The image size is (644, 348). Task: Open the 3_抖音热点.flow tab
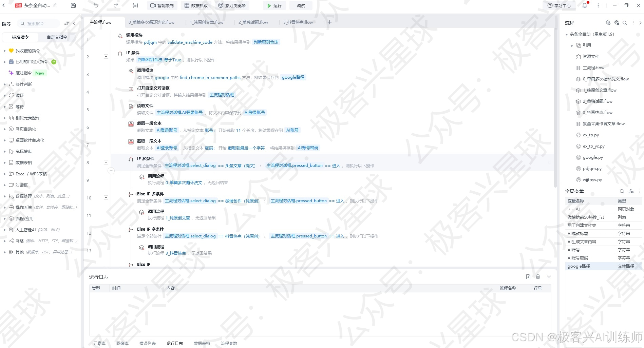tap(298, 22)
